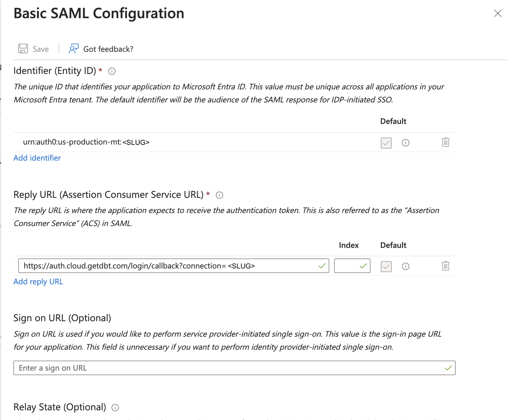This screenshot has height=420, width=513.
Task: Click info icon beside Relay State (Optional)
Action: (x=115, y=408)
